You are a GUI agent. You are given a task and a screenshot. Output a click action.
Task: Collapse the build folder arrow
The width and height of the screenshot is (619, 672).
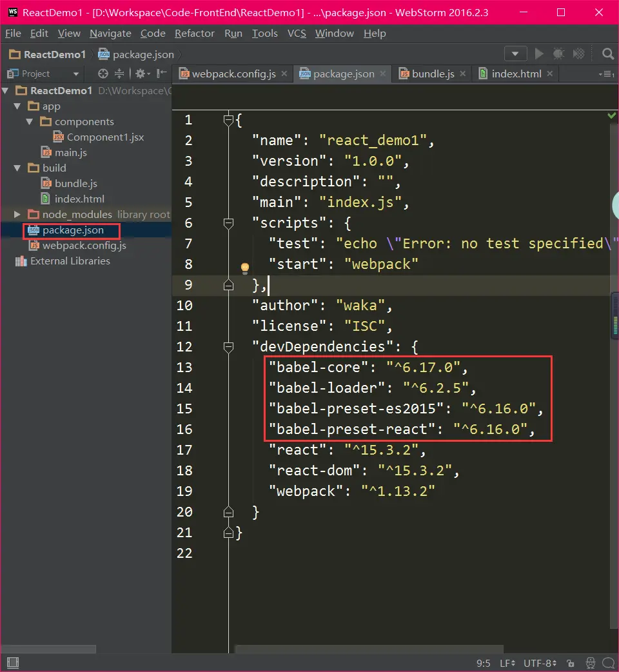click(17, 168)
